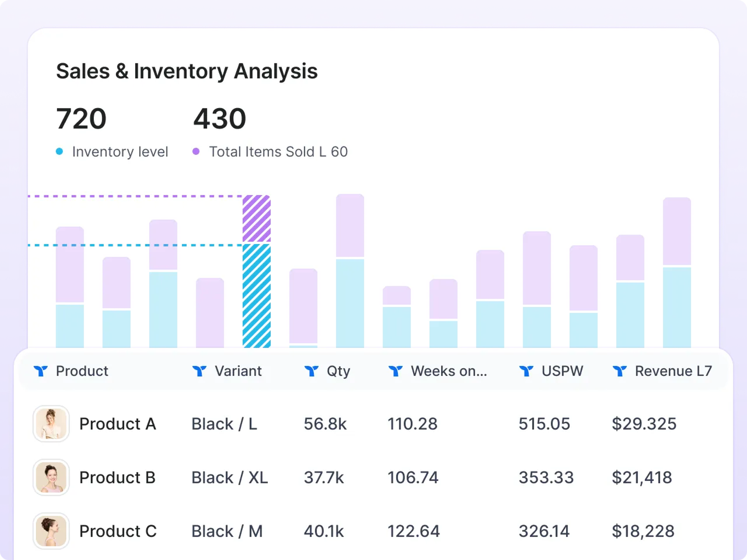747x560 pixels.
Task: Open Product A thumbnail image
Action: click(x=51, y=424)
